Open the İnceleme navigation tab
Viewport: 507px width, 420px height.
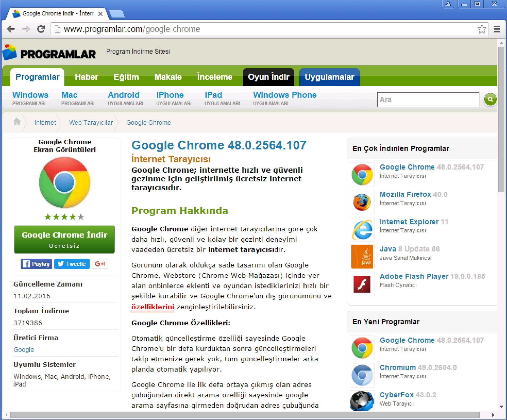(215, 77)
